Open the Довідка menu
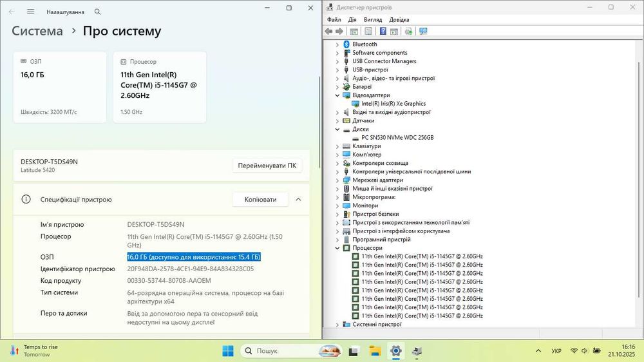 click(x=399, y=20)
